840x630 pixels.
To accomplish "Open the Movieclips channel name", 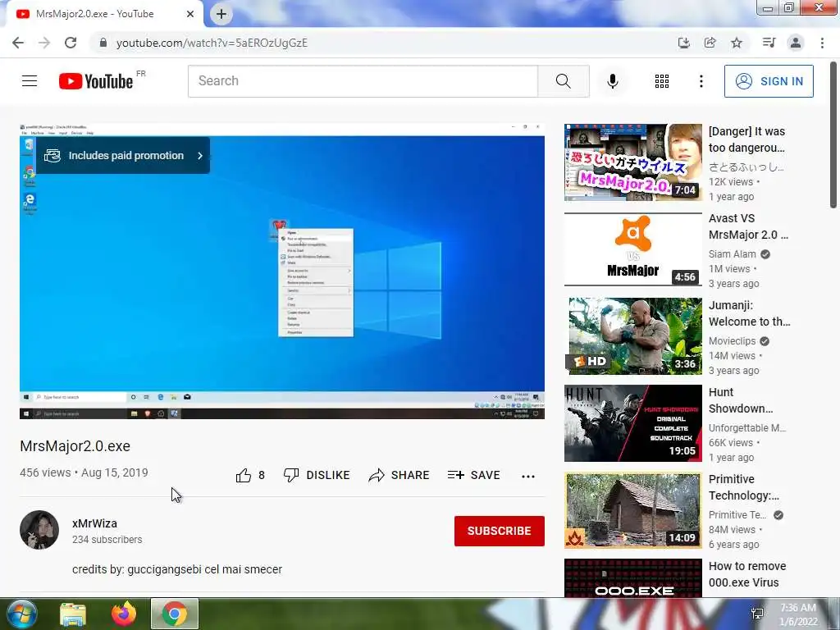I will pyautogui.click(x=732, y=340).
